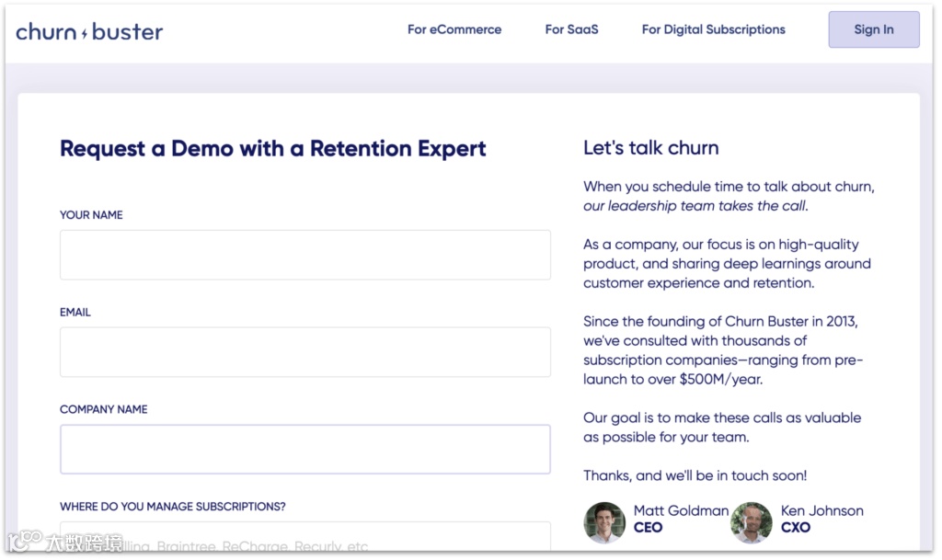Click the Request a Demo heading
The image size is (942, 560).
tap(273, 149)
